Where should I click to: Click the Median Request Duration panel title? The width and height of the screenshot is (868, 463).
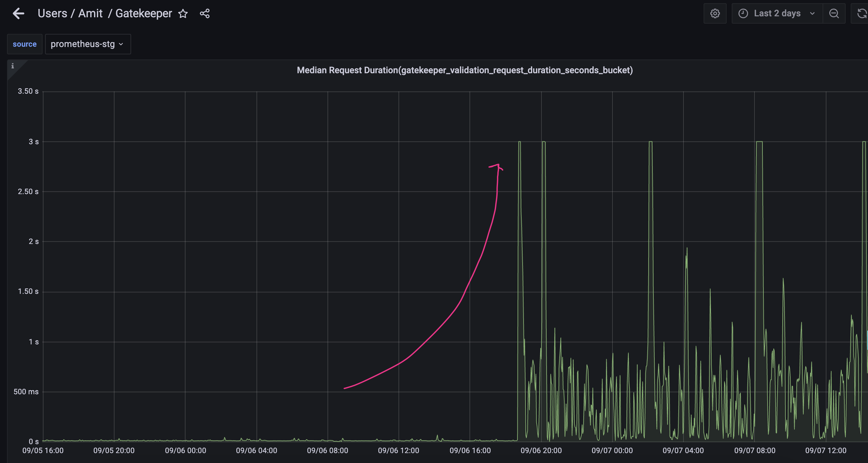(464, 70)
